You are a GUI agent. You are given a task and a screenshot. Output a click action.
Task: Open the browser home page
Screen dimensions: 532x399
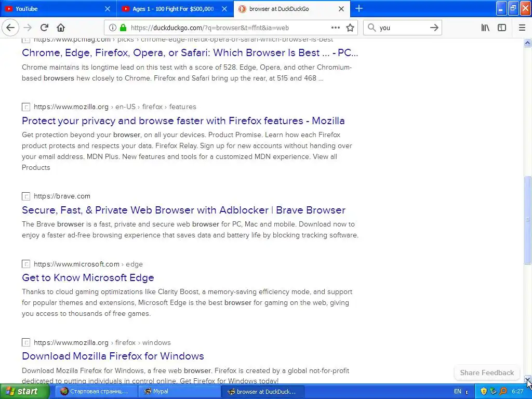point(61,28)
